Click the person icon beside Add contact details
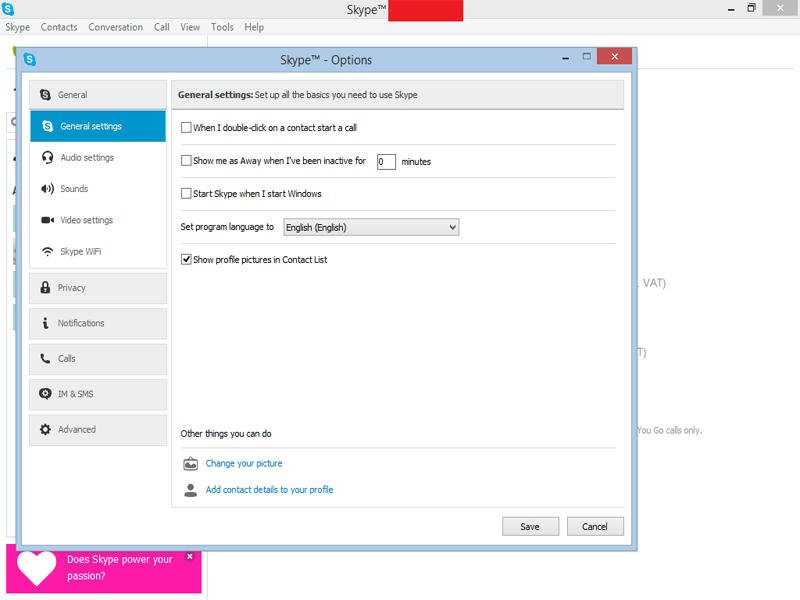The width and height of the screenshot is (800, 600). click(x=190, y=490)
